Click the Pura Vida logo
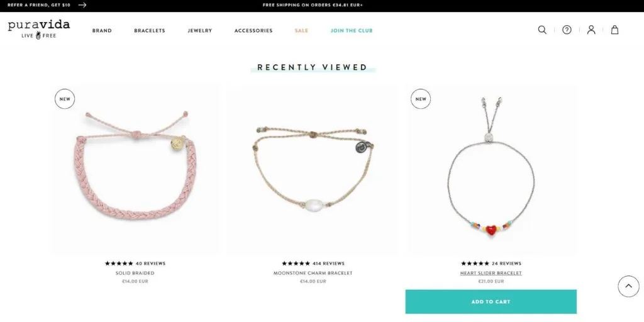This screenshot has width=644, height=322. 38,29
